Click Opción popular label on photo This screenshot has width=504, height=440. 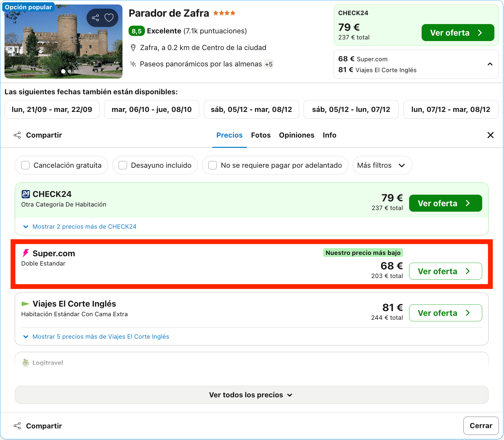pos(28,7)
